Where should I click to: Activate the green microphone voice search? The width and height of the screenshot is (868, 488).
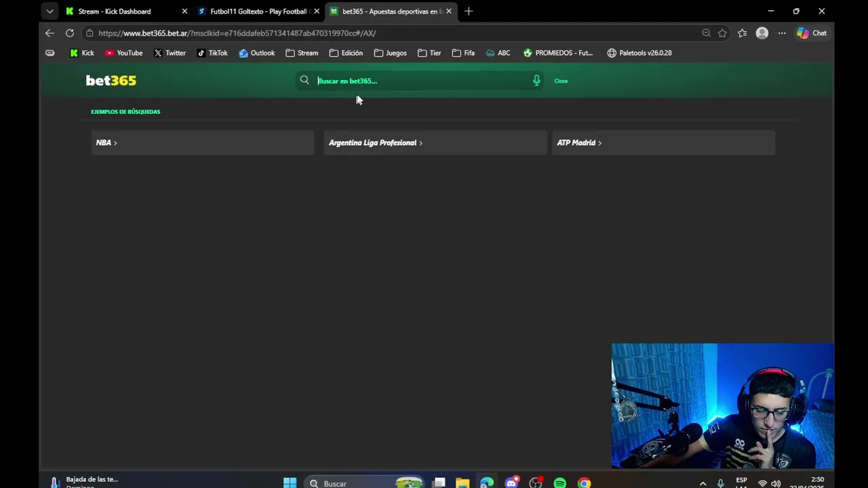point(536,81)
